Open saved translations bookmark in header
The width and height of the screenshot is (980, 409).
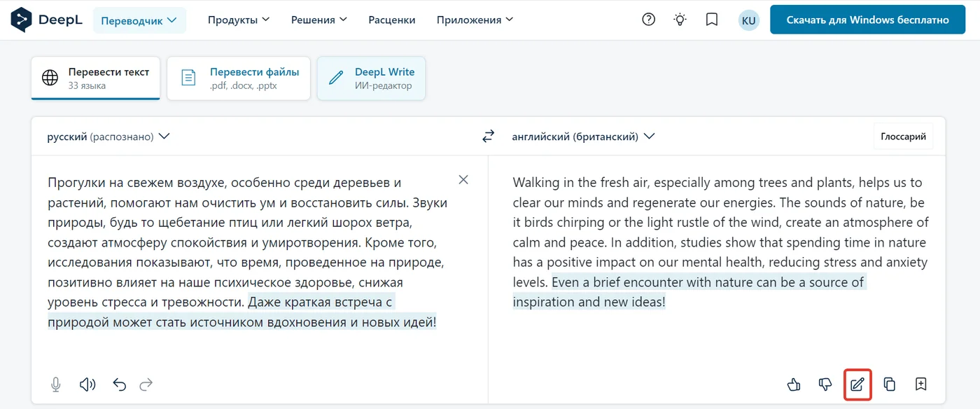pyautogui.click(x=712, y=20)
